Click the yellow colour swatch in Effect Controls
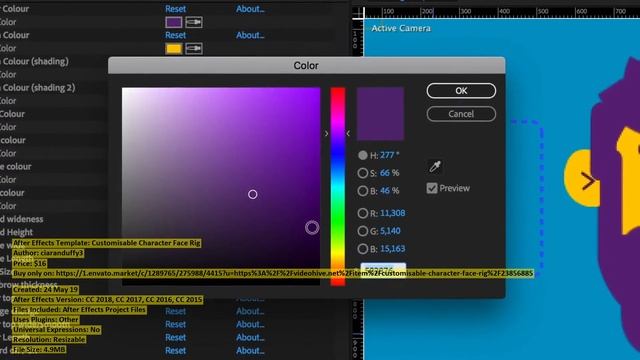 tap(173, 49)
